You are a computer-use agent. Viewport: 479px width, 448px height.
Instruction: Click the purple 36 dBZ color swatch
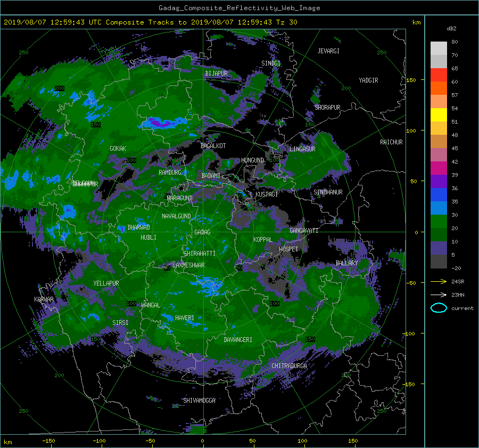pyautogui.click(x=439, y=182)
